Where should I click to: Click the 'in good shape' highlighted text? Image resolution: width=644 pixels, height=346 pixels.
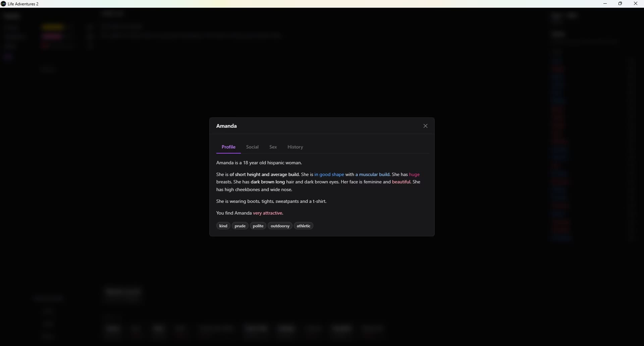click(x=329, y=175)
